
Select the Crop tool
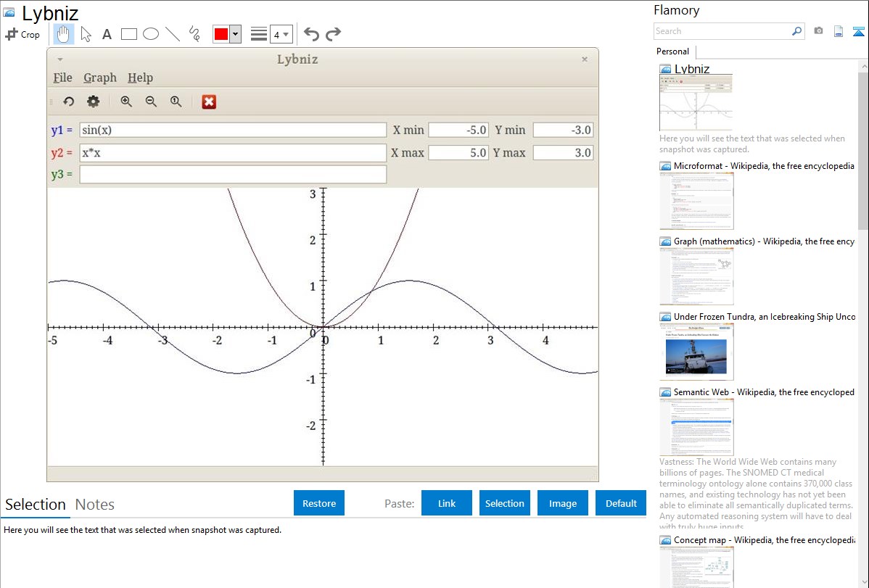[22, 34]
